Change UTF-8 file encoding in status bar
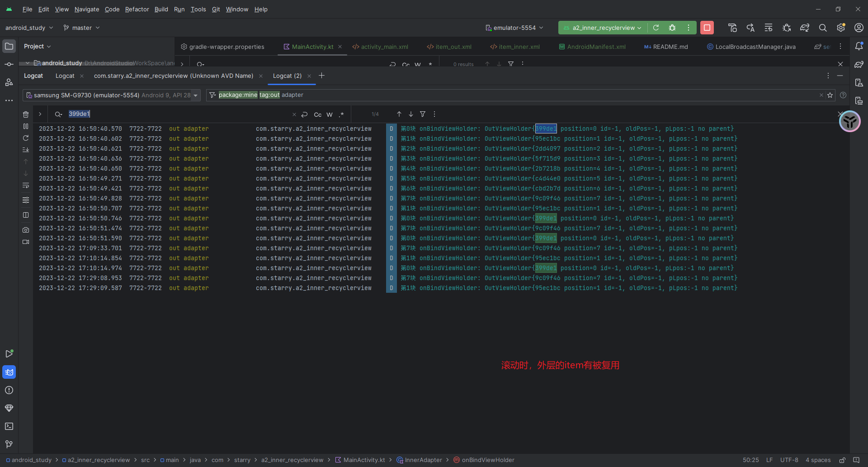 [789, 460]
